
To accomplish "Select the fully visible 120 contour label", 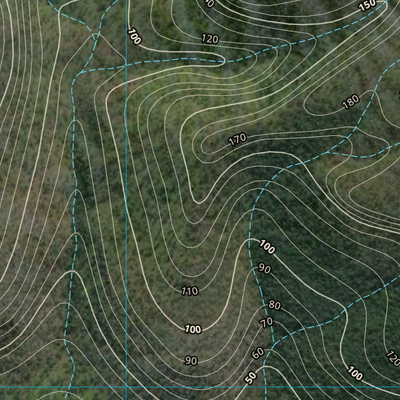I will coord(210,39).
